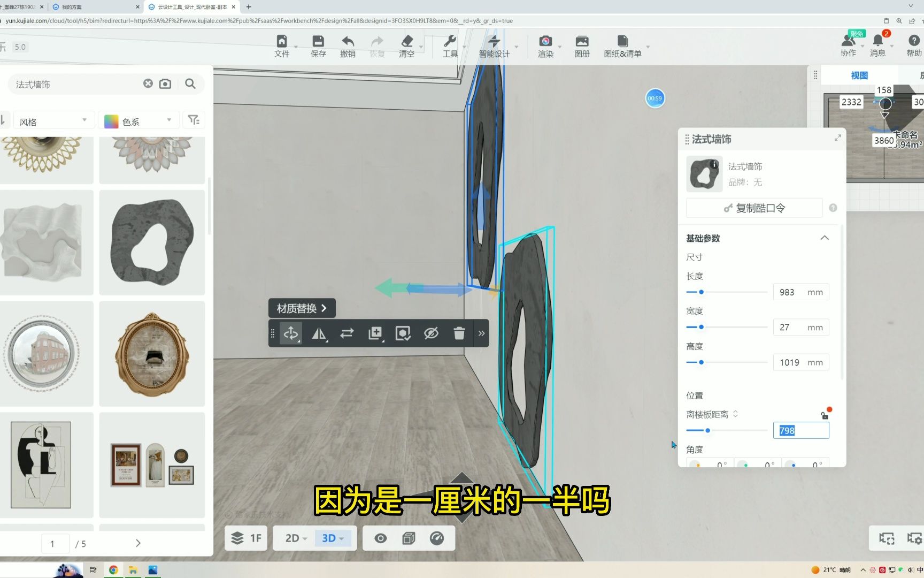Delete the selected object with trash icon
This screenshot has width=924, height=578.
(459, 333)
